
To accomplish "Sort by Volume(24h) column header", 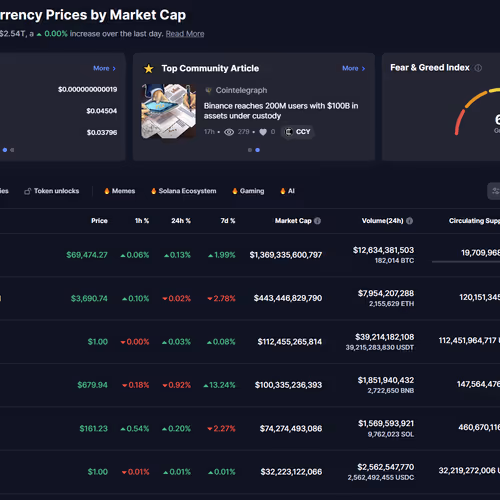I will click(383, 221).
